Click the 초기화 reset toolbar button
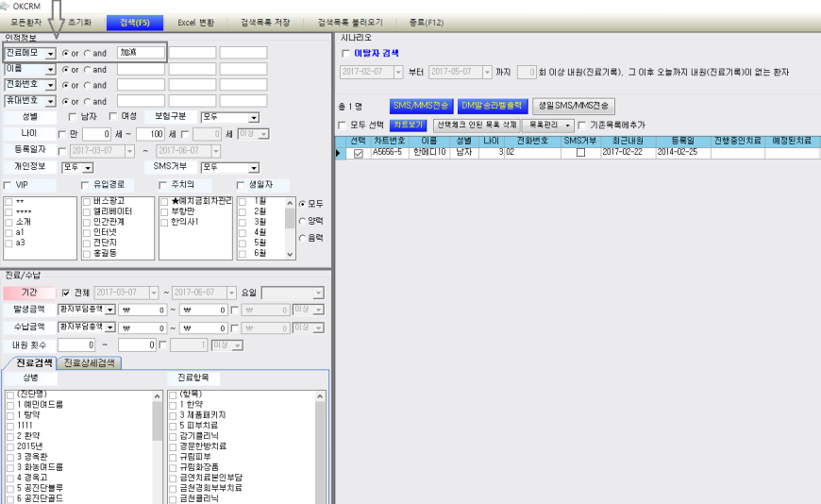The image size is (821, 504). coord(79,23)
